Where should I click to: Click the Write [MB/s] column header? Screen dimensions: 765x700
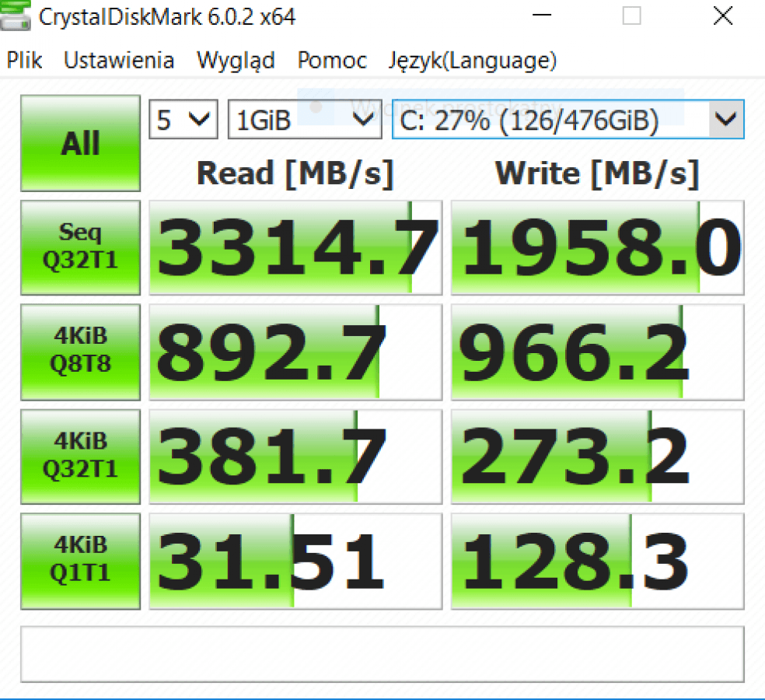[x=597, y=173]
